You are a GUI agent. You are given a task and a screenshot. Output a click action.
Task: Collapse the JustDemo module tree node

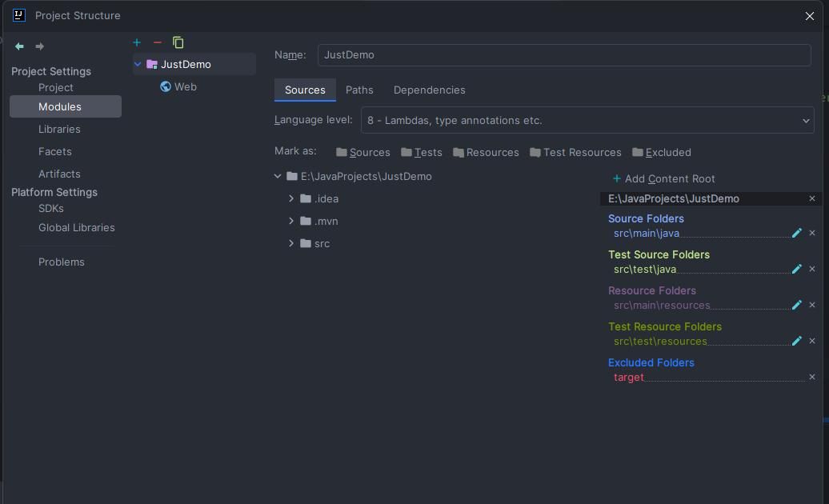[x=138, y=64]
